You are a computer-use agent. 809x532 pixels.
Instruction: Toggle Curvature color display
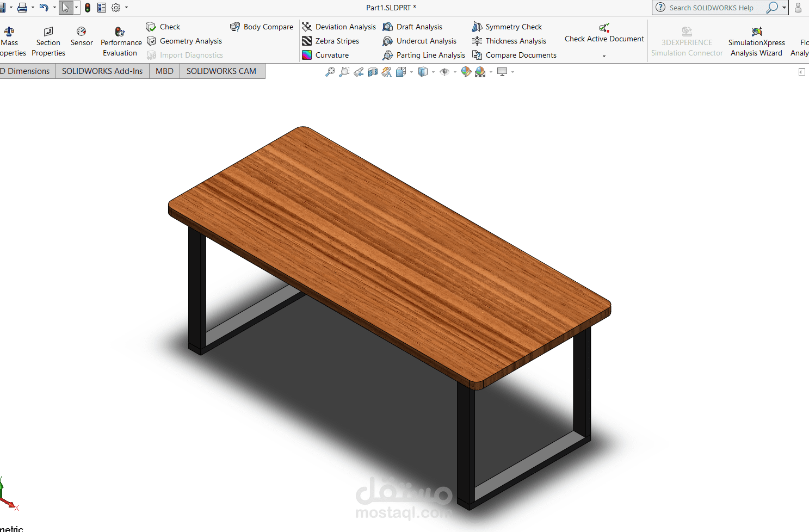(x=325, y=55)
